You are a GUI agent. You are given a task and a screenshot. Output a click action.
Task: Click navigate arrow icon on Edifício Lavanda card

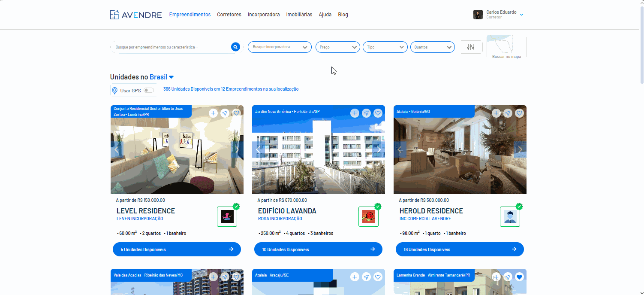pyautogui.click(x=366, y=113)
